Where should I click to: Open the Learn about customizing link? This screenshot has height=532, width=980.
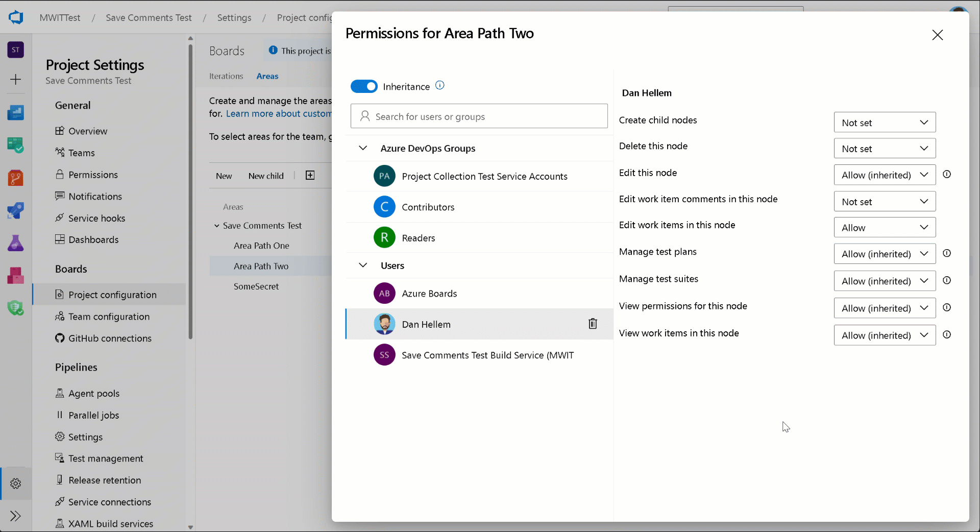click(278, 113)
